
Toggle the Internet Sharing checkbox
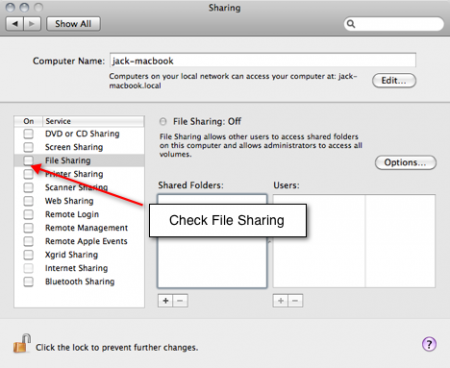pyautogui.click(x=29, y=268)
